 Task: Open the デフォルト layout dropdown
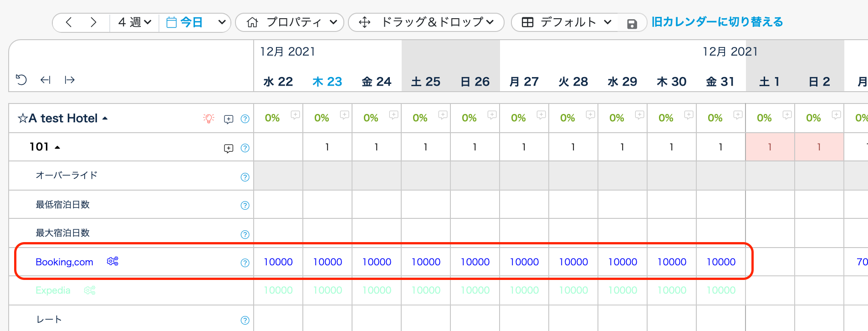(567, 22)
